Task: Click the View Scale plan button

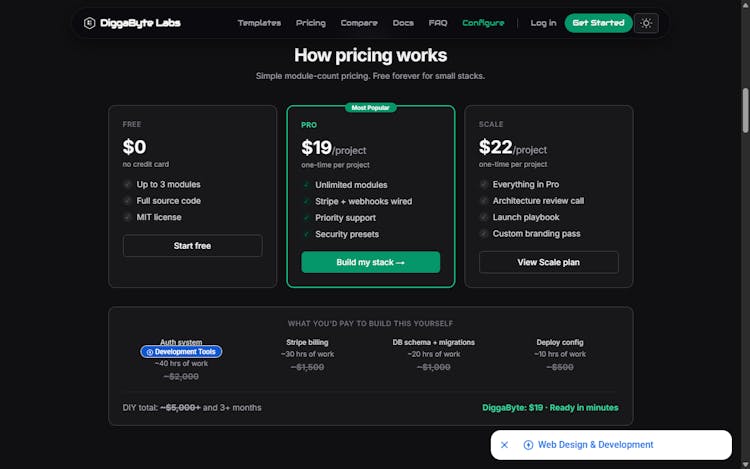Action: tap(548, 262)
